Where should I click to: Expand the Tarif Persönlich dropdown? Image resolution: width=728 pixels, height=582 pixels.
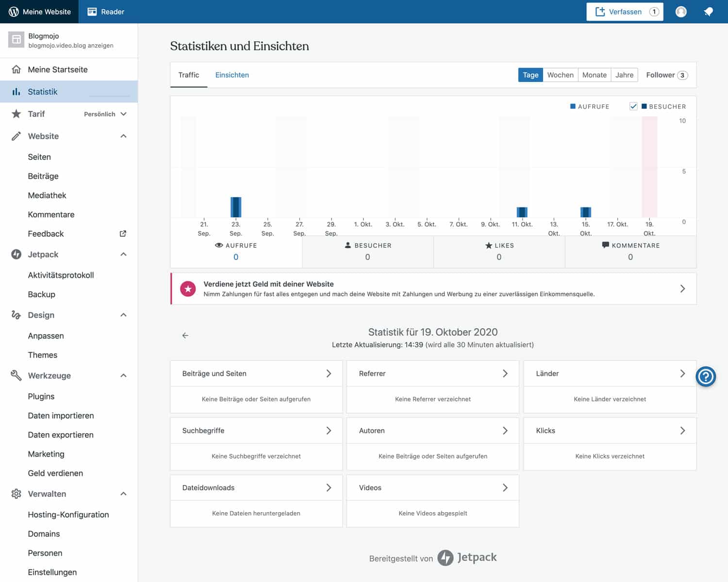pos(123,114)
